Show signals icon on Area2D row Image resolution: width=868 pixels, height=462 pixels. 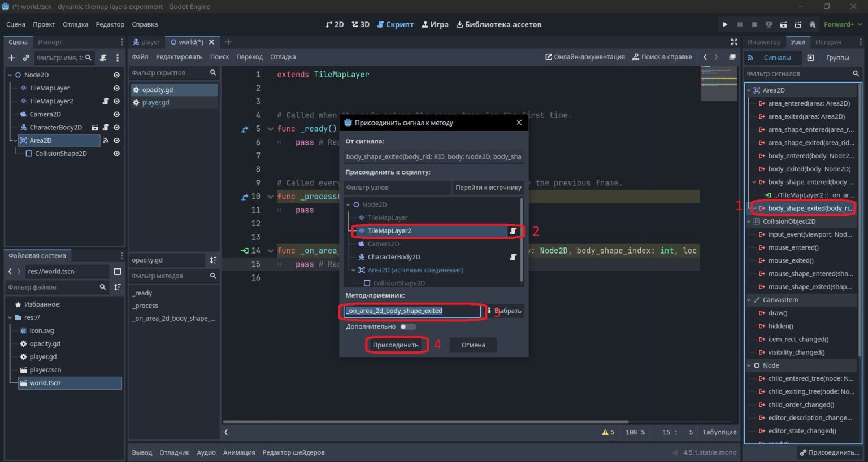point(106,141)
